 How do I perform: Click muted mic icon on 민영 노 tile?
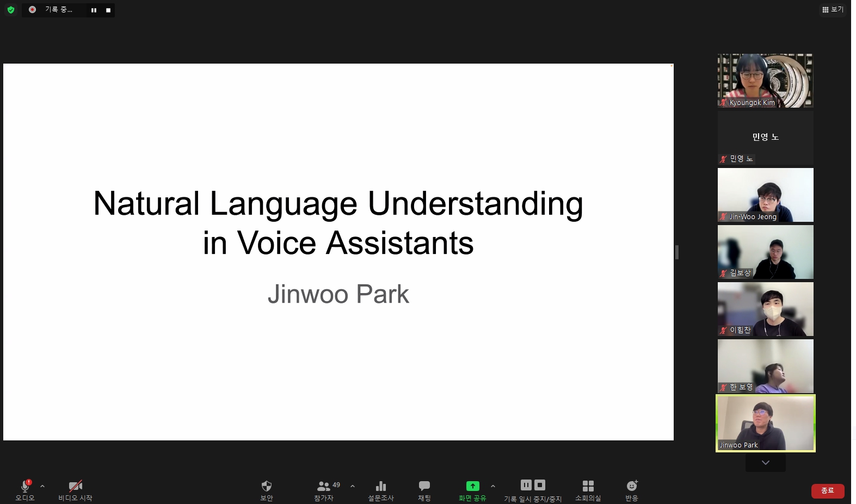[x=723, y=159]
